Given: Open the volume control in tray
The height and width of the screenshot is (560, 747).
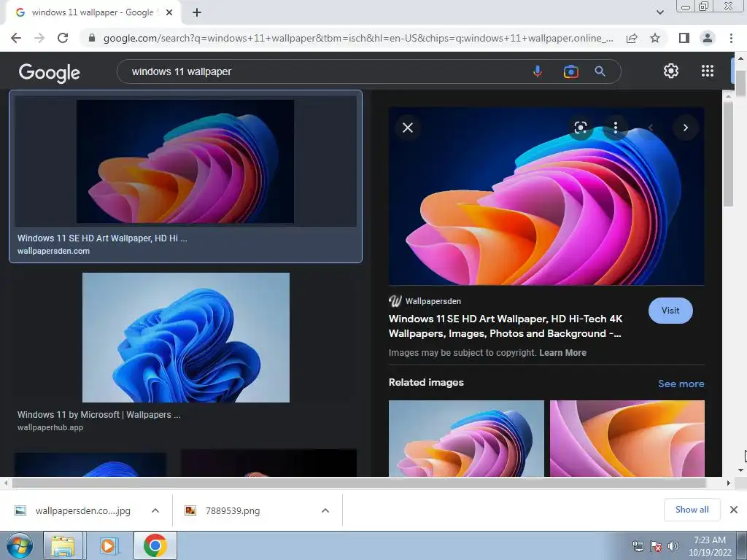Looking at the screenshot, I should (x=673, y=546).
